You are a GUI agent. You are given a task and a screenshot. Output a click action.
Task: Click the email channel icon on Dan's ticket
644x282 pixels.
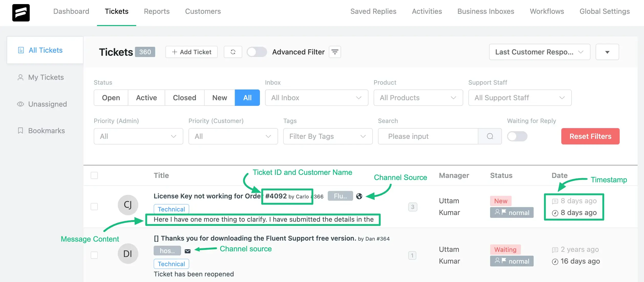point(187,251)
